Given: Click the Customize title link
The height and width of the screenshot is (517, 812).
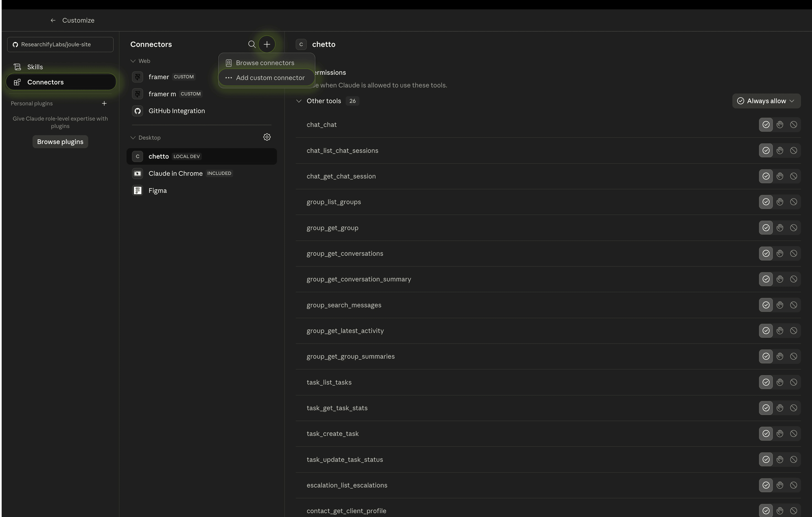Looking at the screenshot, I should 78,20.
